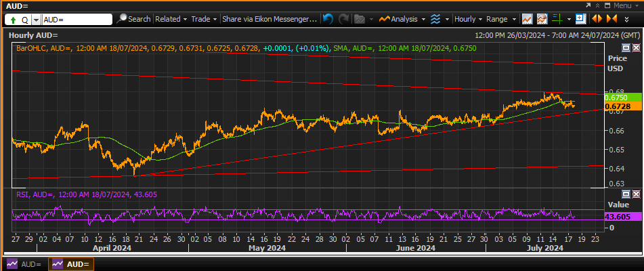Screen dimensions: 644x271
Task: Click the orange 0.6728 price tag
Action: pyautogui.click(x=624, y=107)
